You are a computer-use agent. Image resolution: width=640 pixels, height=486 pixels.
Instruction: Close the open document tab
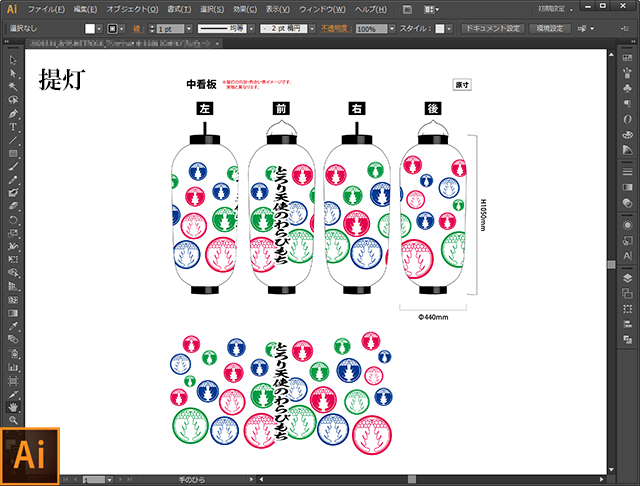point(218,43)
